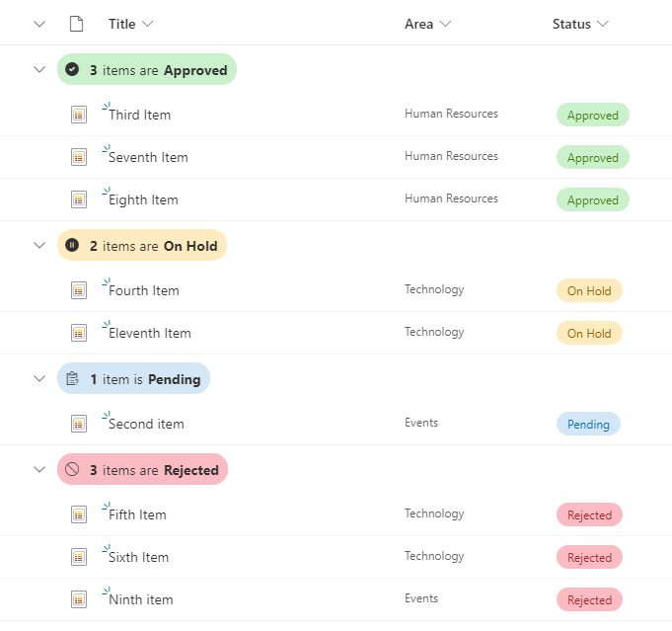Click the list item icon beside Eighth Item
Image resolution: width=672 pixels, height=631 pixels.
79,199
